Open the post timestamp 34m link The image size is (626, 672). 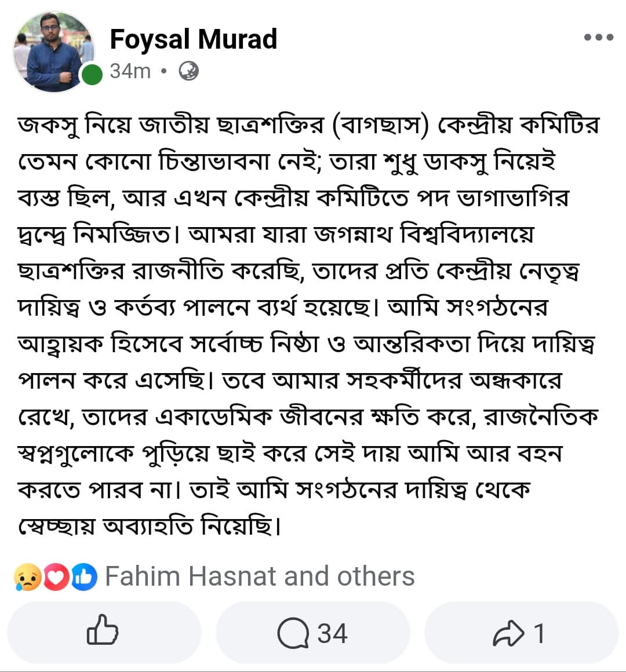tap(130, 71)
